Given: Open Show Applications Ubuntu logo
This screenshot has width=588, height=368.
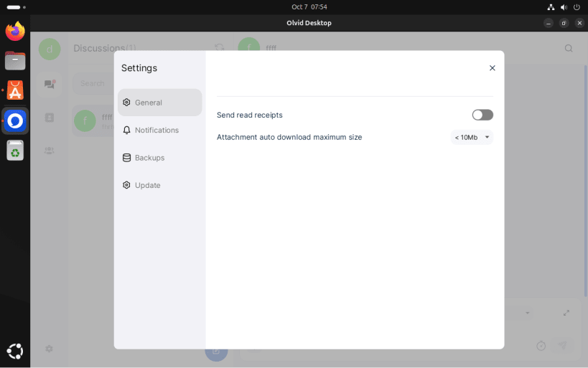Looking at the screenshot, I should point(15,351).
